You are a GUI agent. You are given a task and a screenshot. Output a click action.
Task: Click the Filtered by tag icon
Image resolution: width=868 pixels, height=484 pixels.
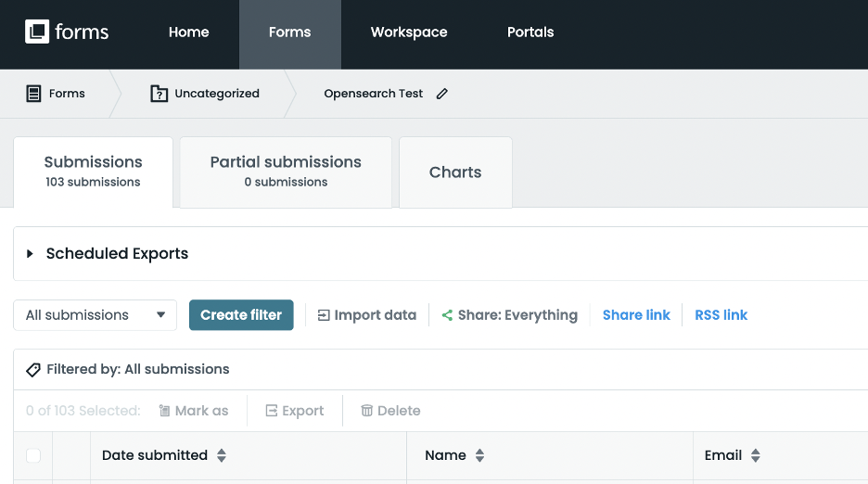[x=33, y=369]
